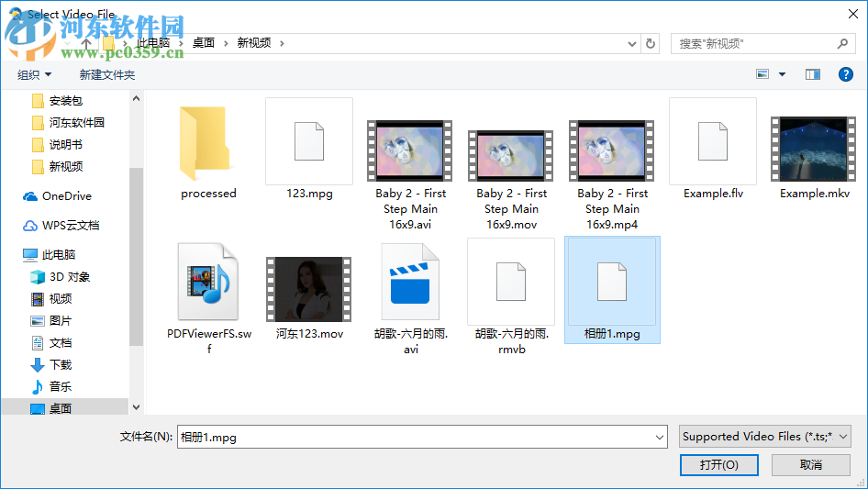Select the 123.mpg file icon
Screen dimensions: 868x489
(x=309, y=141)
